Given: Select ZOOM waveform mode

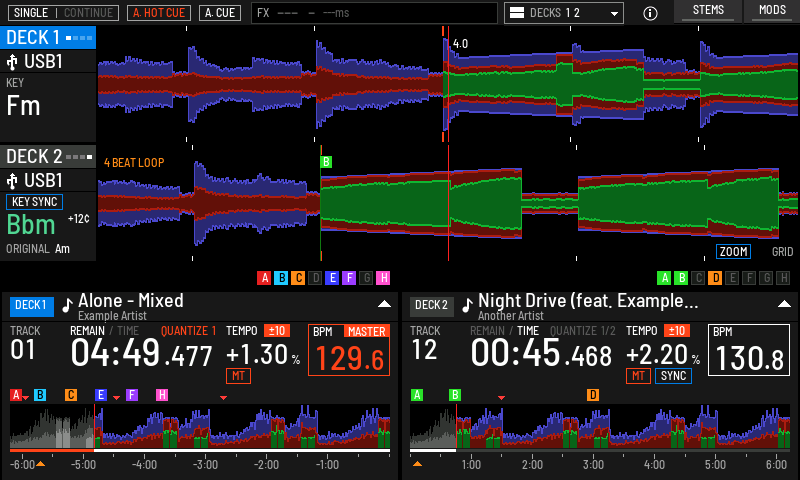Looking at the screenshot, I should point(734,251).
